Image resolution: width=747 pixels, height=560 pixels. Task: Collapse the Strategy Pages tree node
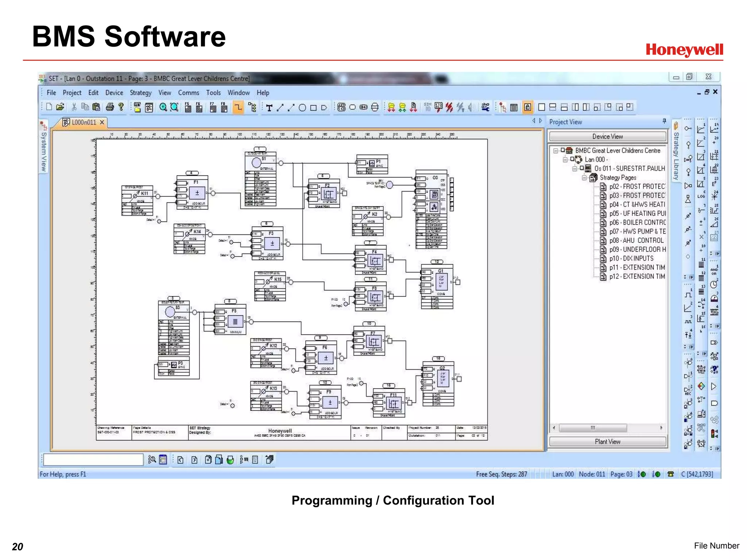pos(584,178)
